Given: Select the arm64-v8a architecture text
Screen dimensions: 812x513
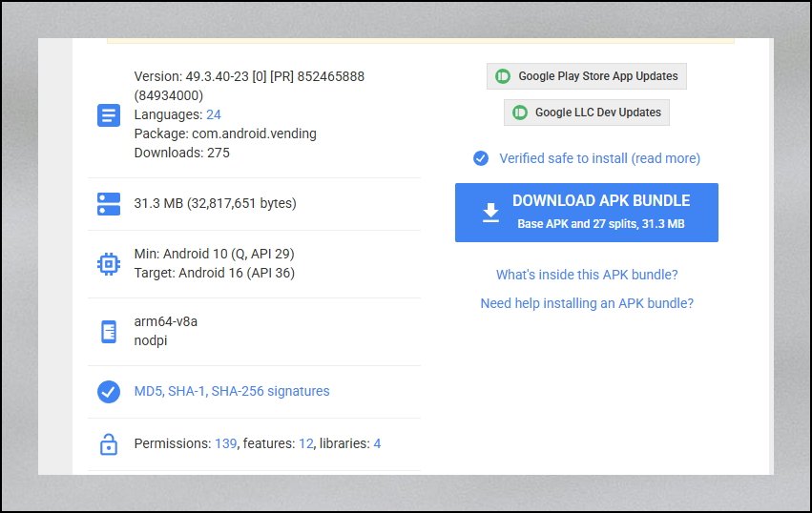Looking at the screenshot, I should point(166,321).
